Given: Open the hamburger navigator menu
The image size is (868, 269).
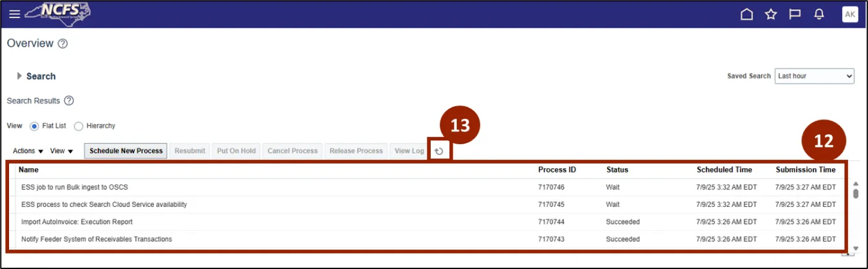Looking at the screenshot, I should (x=14, y=14).
